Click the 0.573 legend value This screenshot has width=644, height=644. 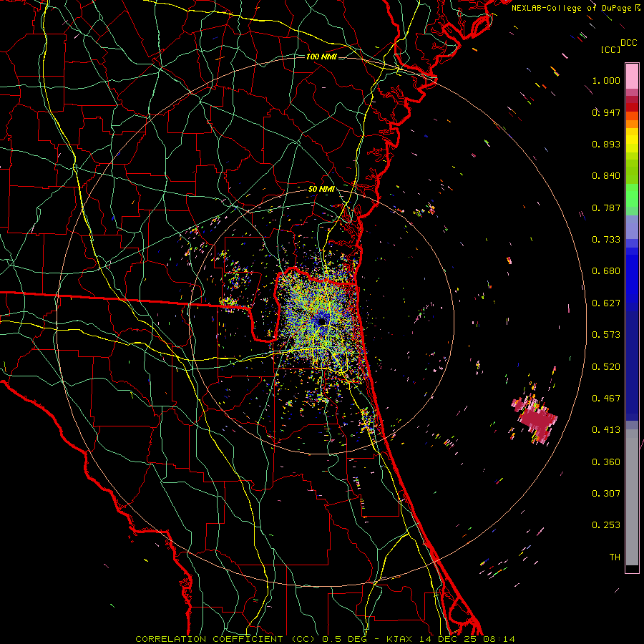pos(606,335)
